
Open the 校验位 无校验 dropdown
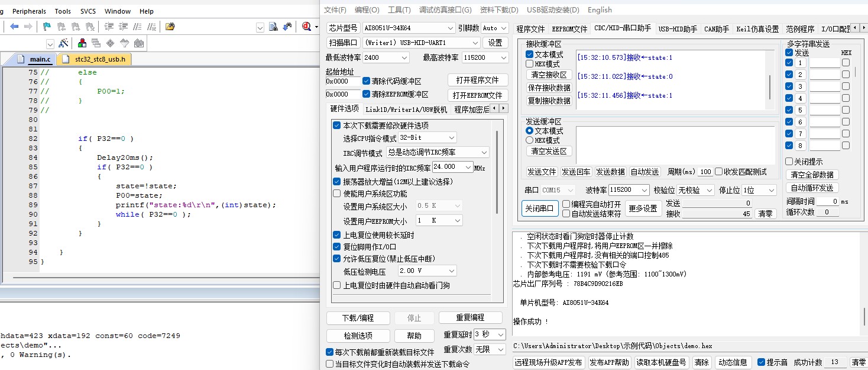coord(696,190)
